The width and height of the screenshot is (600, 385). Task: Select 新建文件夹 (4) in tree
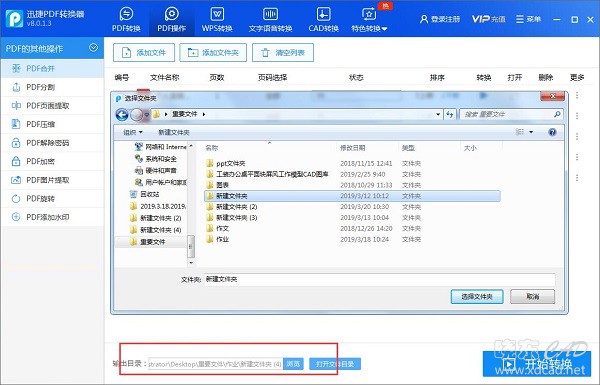tap(155, 230)
